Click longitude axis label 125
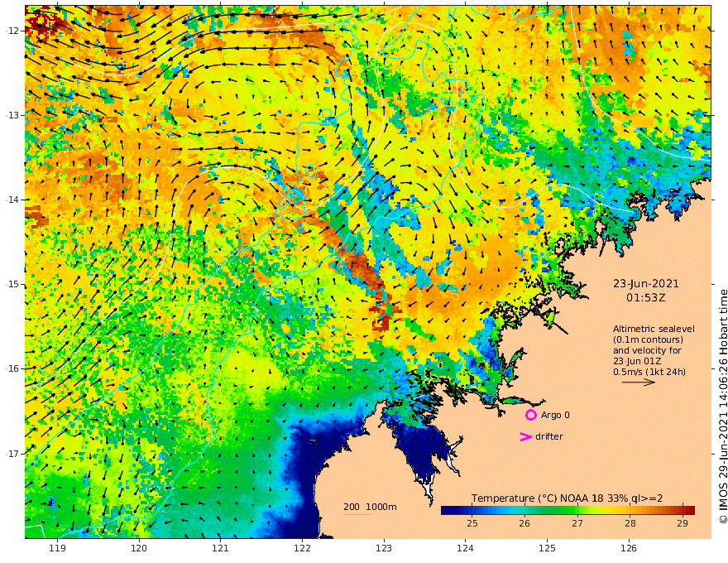This screenshot has width=728, height=563. tap(548, 548)
